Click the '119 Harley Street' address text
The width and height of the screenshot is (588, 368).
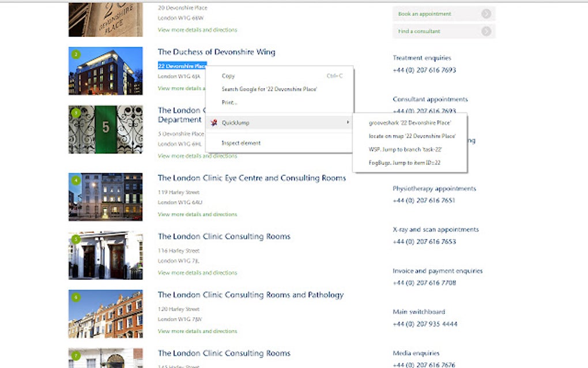point(179,193)
